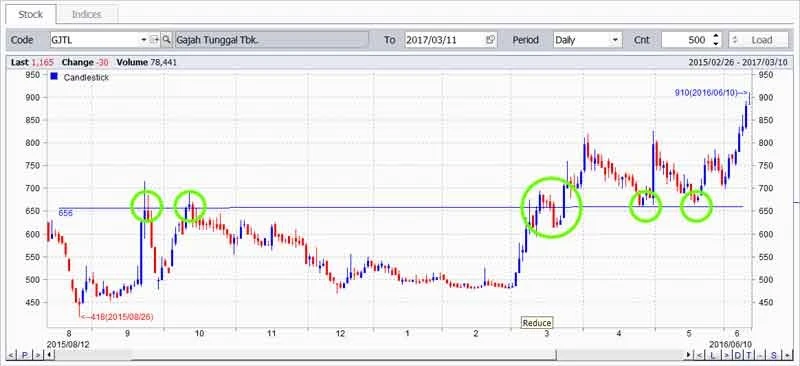Click the magnifier search icon next to Code
Screen dimensions: 800x366
click(166, 40)
